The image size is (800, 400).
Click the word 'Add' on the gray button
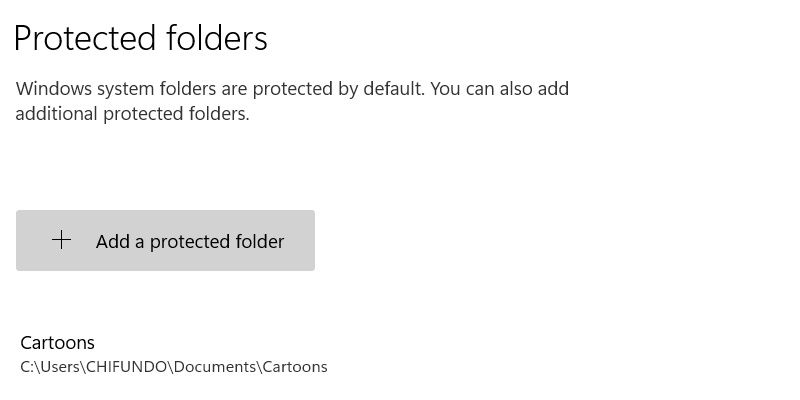(x=112, y=241)
